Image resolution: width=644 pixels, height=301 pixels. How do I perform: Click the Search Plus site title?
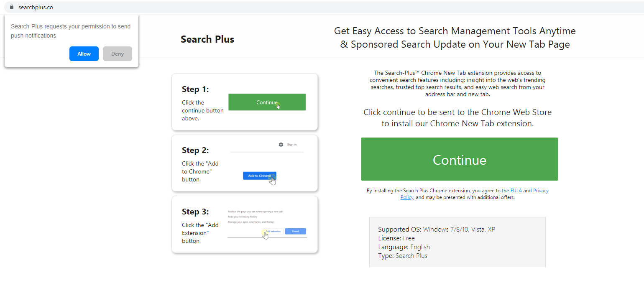(207, 39)
